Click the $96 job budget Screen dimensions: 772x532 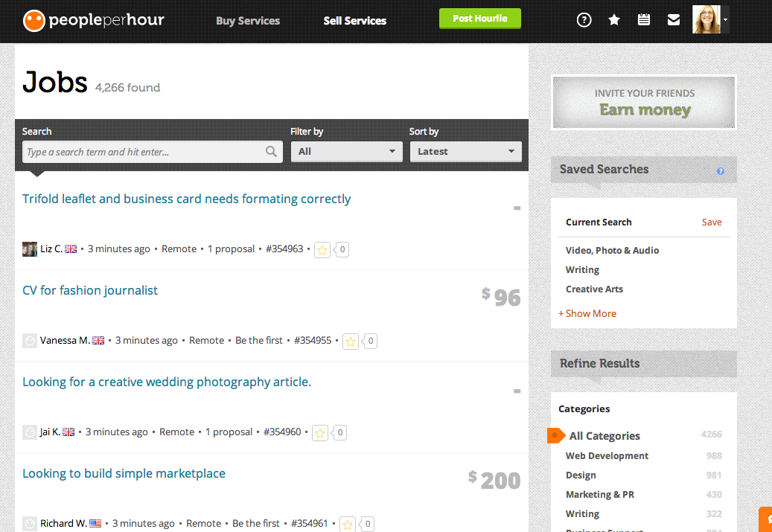click(x=501, y=297)
